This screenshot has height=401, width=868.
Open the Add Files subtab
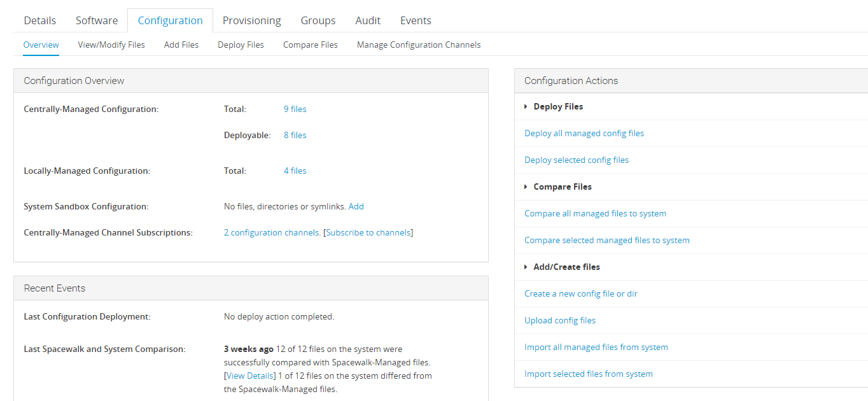tap(181, 45)
